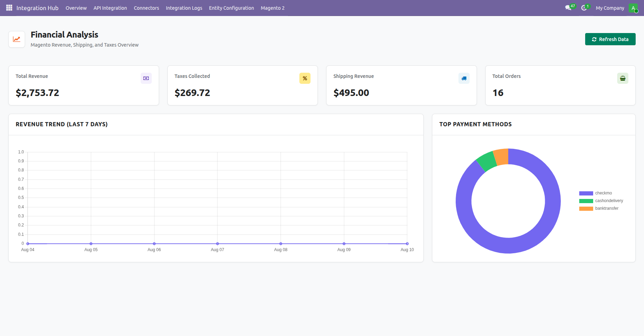Open the Entity Configuration menu
The height and width of the screenshot is (336, 644).
(231, 8)
